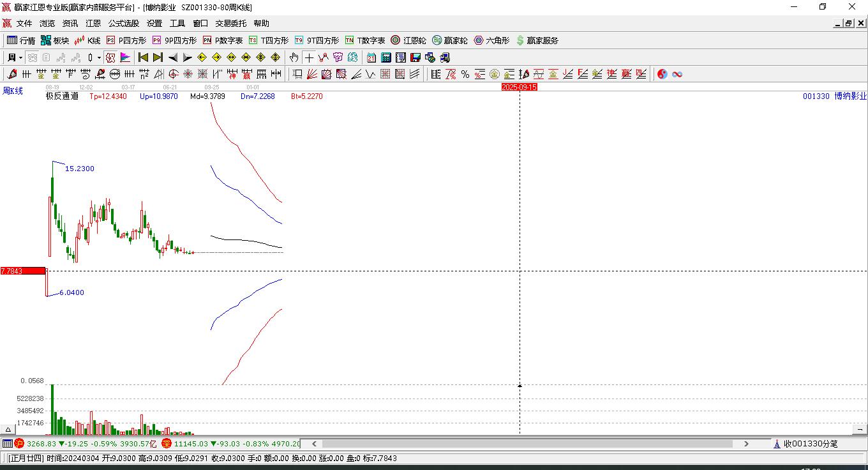
Task: Open the 交易委托 menu
Action: (230, 24)
